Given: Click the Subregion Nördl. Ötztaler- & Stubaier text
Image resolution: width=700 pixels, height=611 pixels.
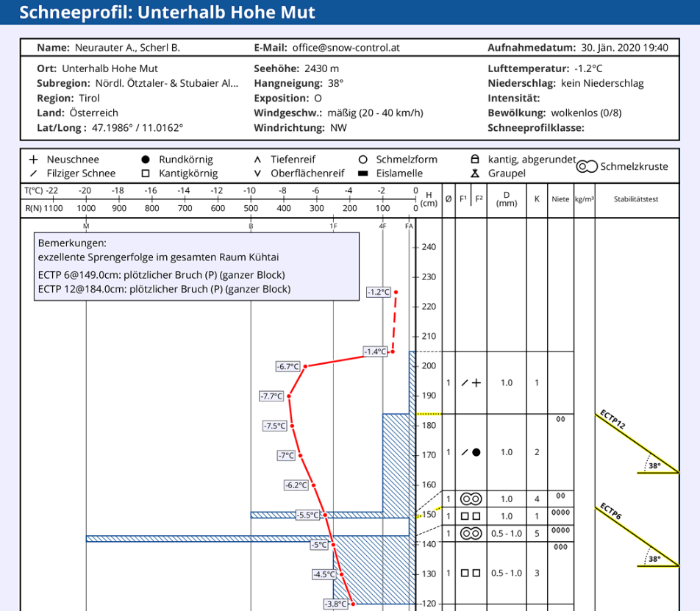Looking at the screenshot, I should [167, 83].
